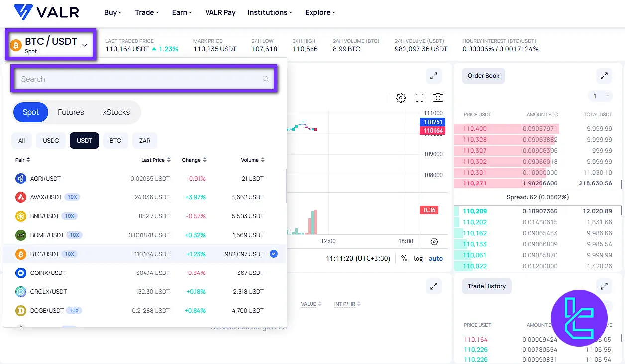Filter pairs by ZAR
Screen dimensions: 625x364
(x=145, y=141)
